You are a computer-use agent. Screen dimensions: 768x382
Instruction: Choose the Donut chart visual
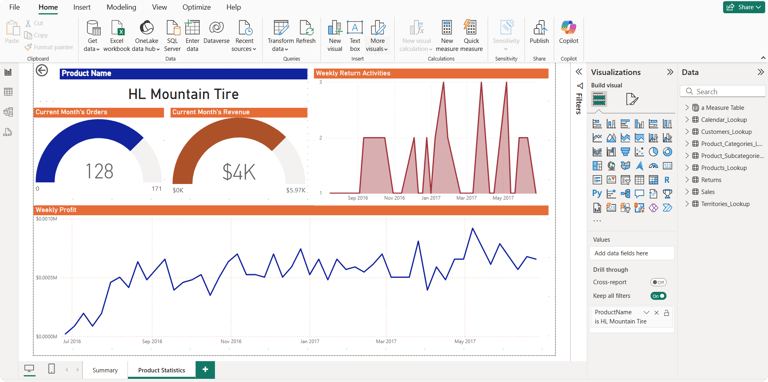[667, 152]
